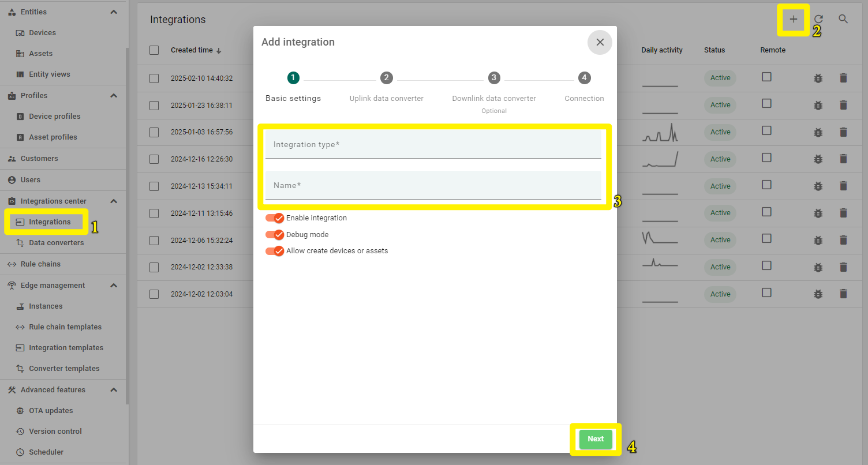Open the Integration type dropdown
868x465 pixels.
point(433,145)
